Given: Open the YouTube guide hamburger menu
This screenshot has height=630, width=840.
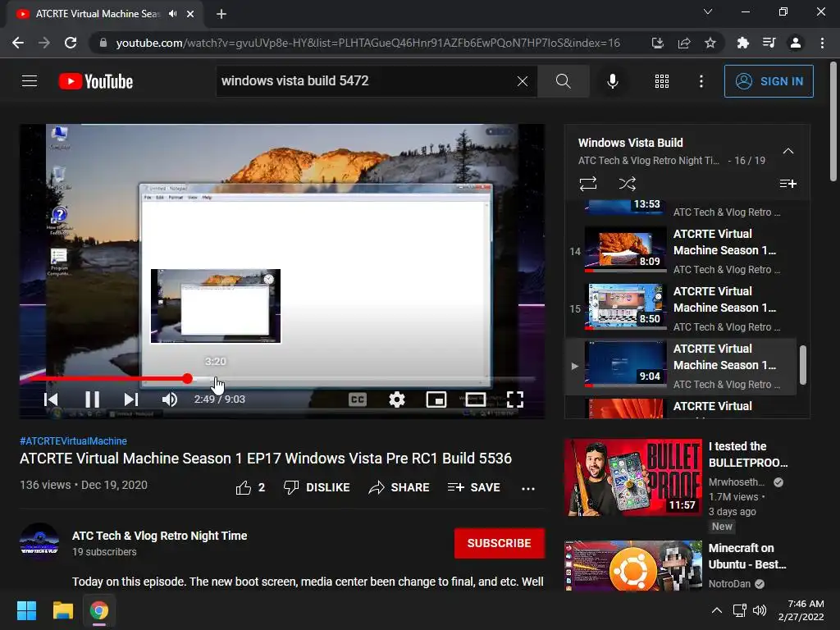Looking at the screenshot, I should 30,81.
